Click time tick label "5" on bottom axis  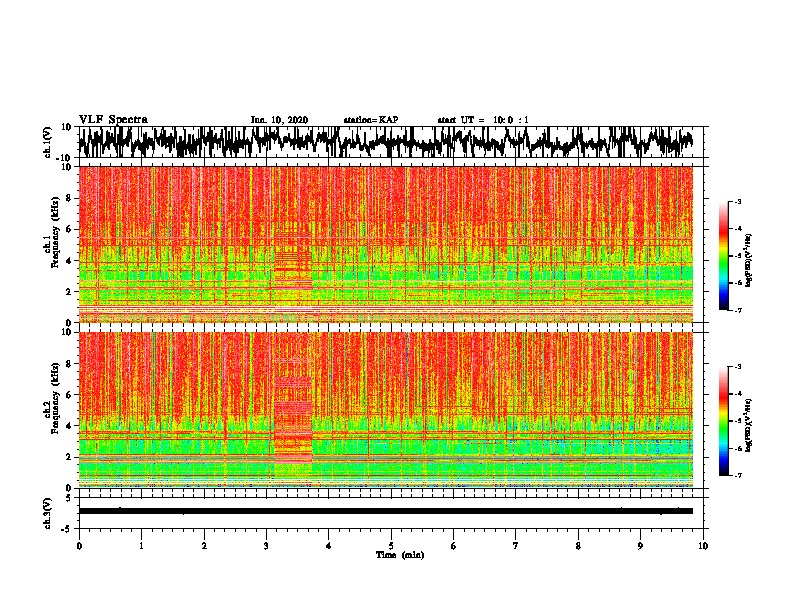pos(391,546)
